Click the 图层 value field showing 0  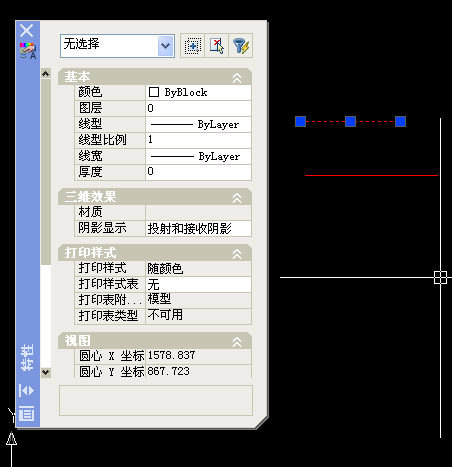198,108
